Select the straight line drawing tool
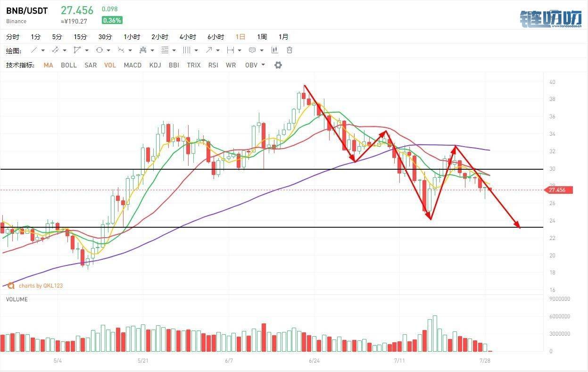588x372 pixels. pyautogui.click(x=34, y=50)
